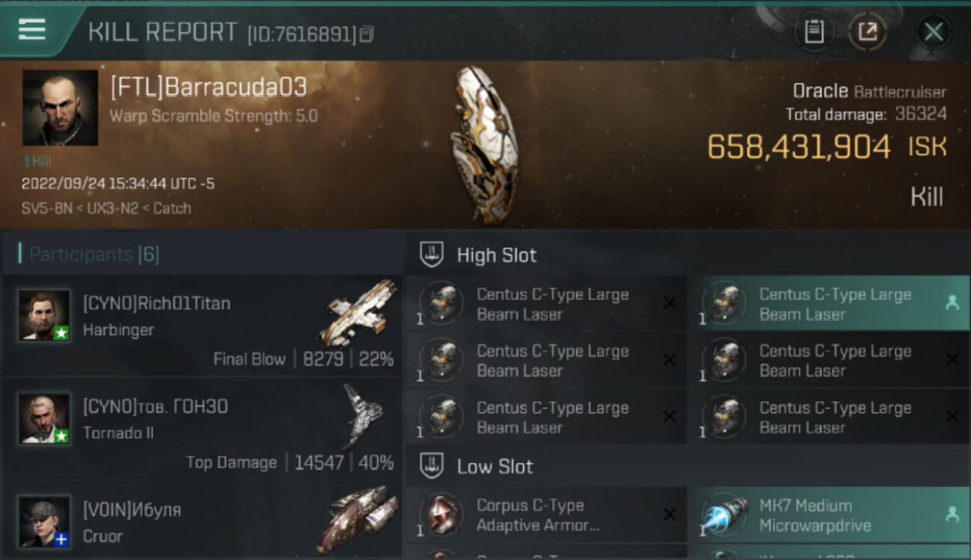Open тов. ГОНЗО pilot portrait
Viewport: 971px width, 560px height.
[45, 418]
